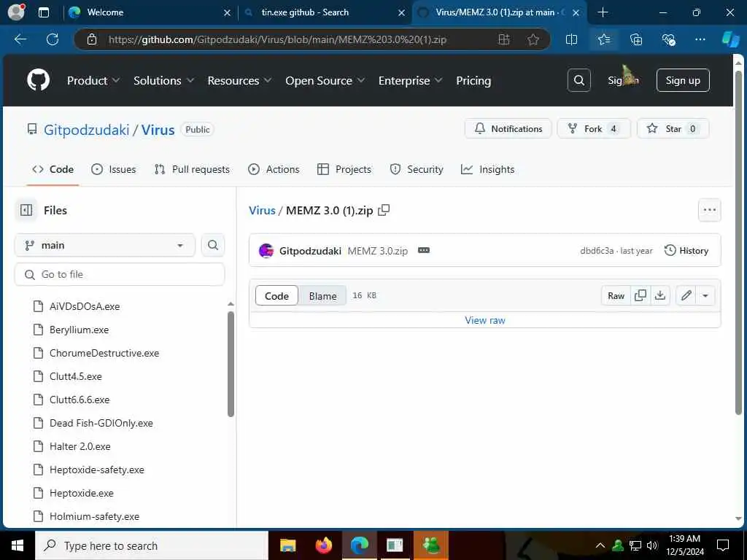The width and height of the screenshot is (747, 560).
Task: Launch Firefox from taskbar
Action: click(x=324, y=545)
